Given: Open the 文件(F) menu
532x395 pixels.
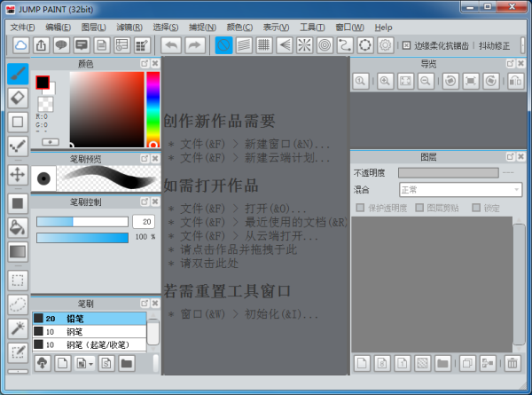Looking at the screenshot, I should (x=22, y=28).
